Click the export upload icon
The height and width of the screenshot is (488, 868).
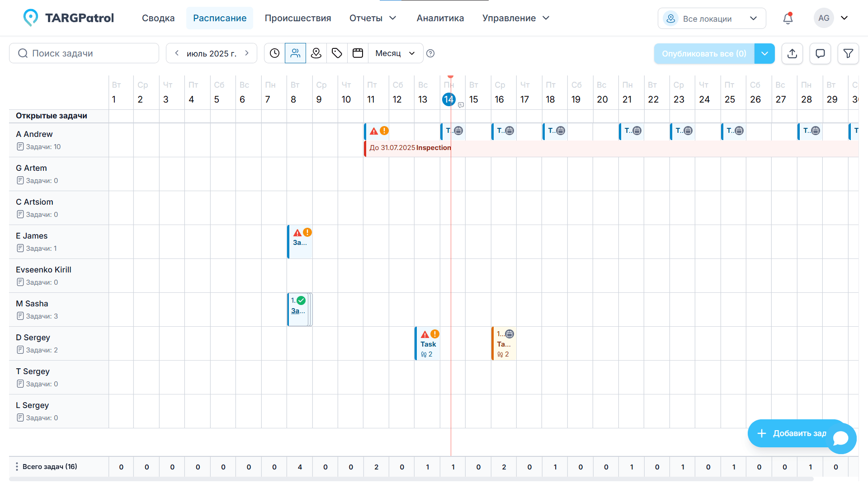[x=792, y=54]
